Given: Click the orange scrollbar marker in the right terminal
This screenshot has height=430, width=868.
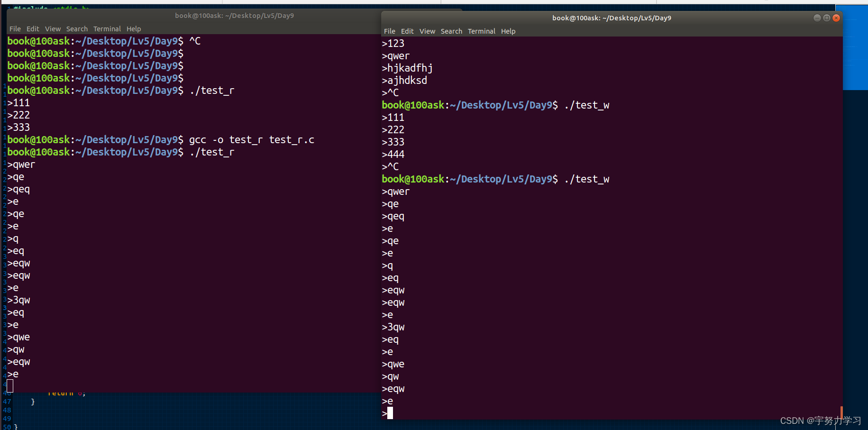Looking at the screenshot, I should pos(841,412).
